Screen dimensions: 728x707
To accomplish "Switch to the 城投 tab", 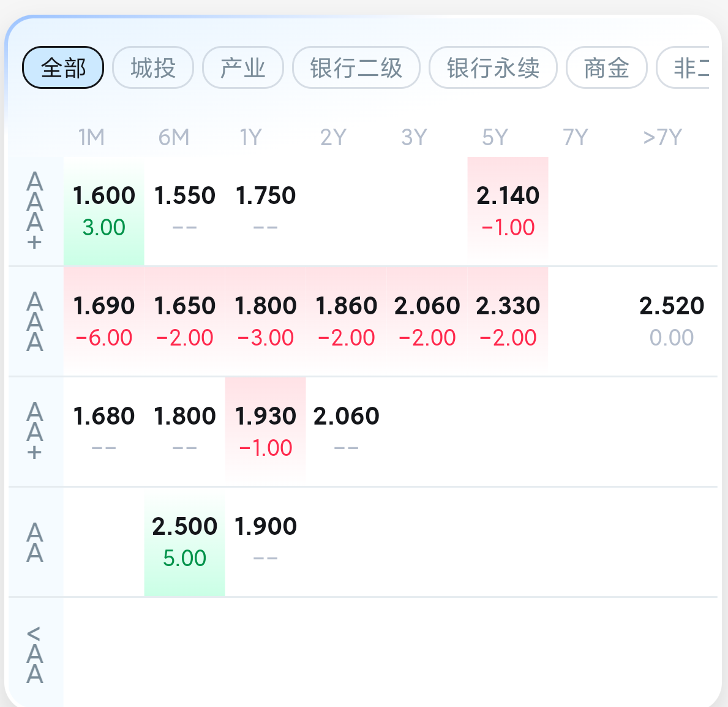I will point(153,67).
